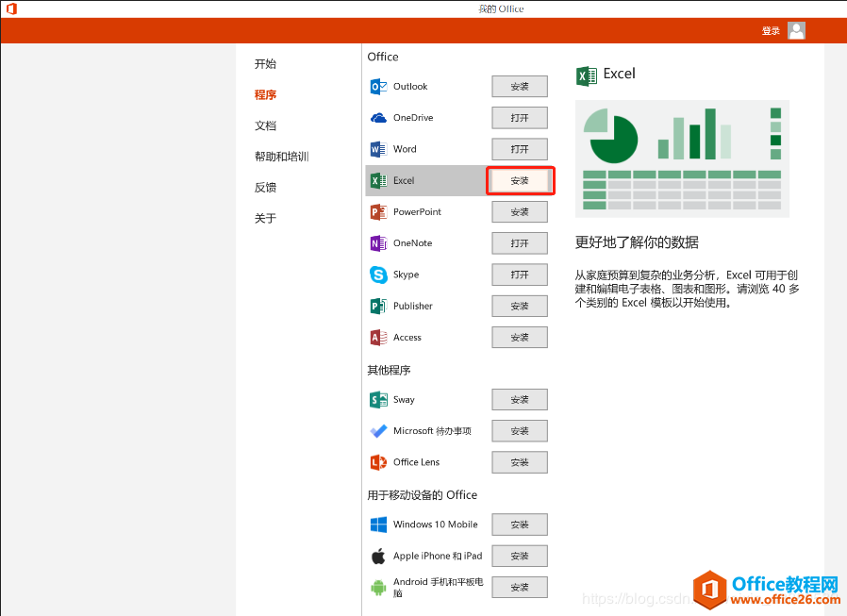Click 登录 in the top right

[x=771, y=30]
